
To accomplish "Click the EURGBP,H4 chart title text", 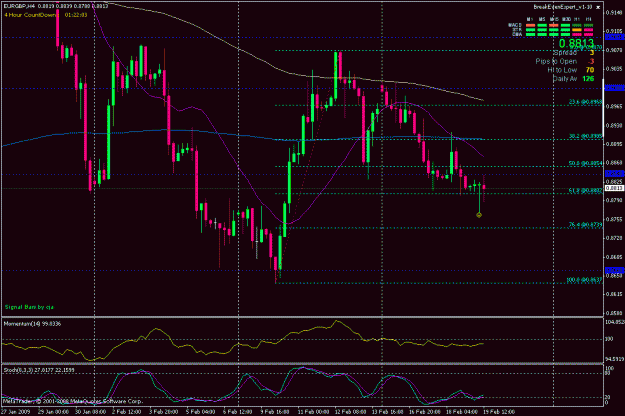I will click(x=18, y=6).
